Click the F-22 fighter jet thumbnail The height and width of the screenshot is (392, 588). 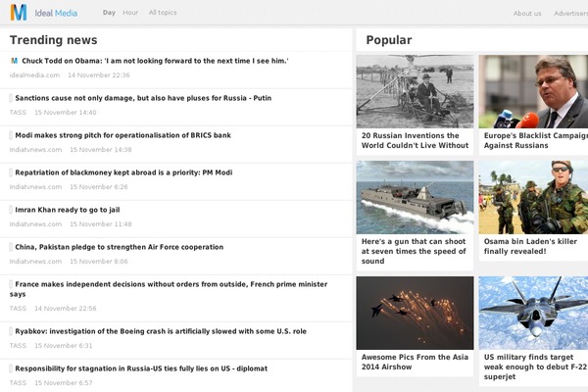(533, 313)
